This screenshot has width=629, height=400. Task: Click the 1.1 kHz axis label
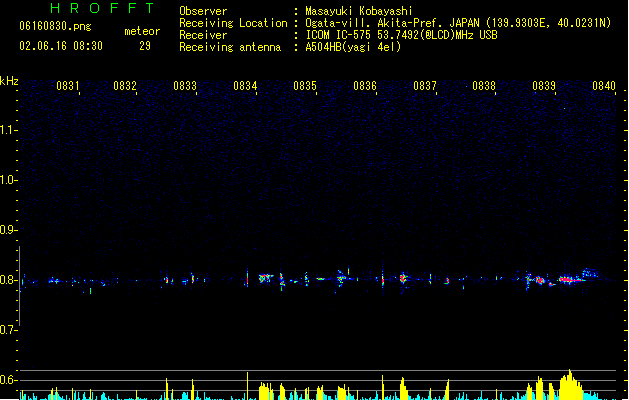click(8, 130)
